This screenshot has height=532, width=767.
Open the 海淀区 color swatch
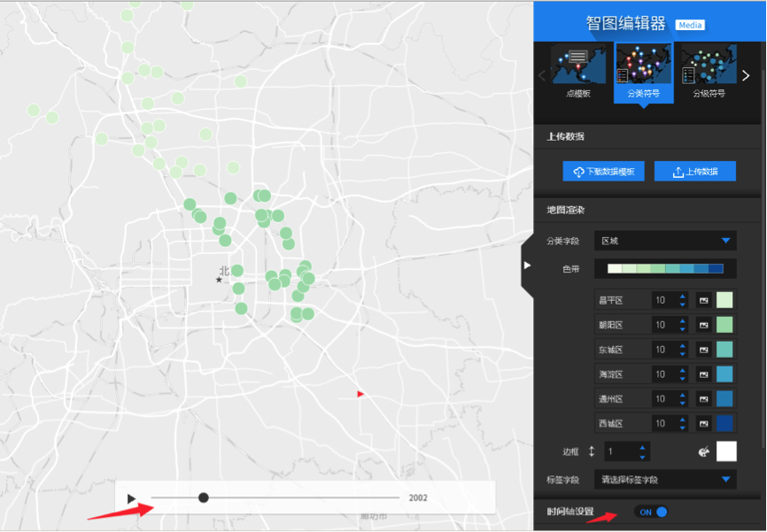click(x=724, y=374)
